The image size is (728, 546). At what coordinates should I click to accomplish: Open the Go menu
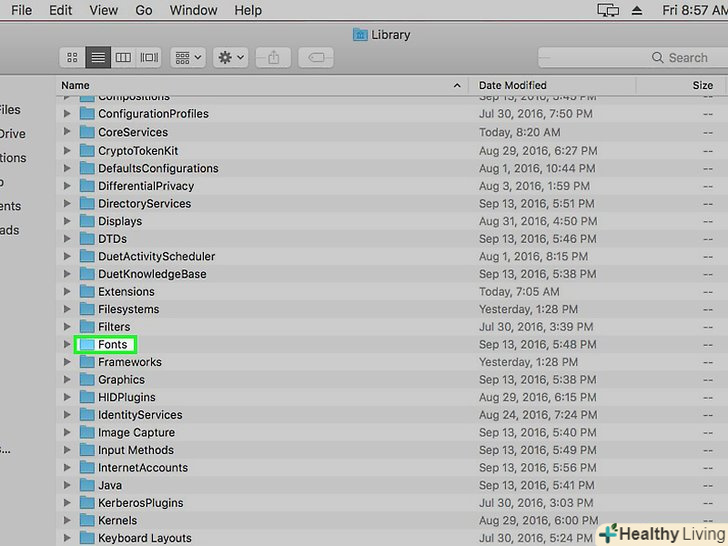(x=144, y=10)
